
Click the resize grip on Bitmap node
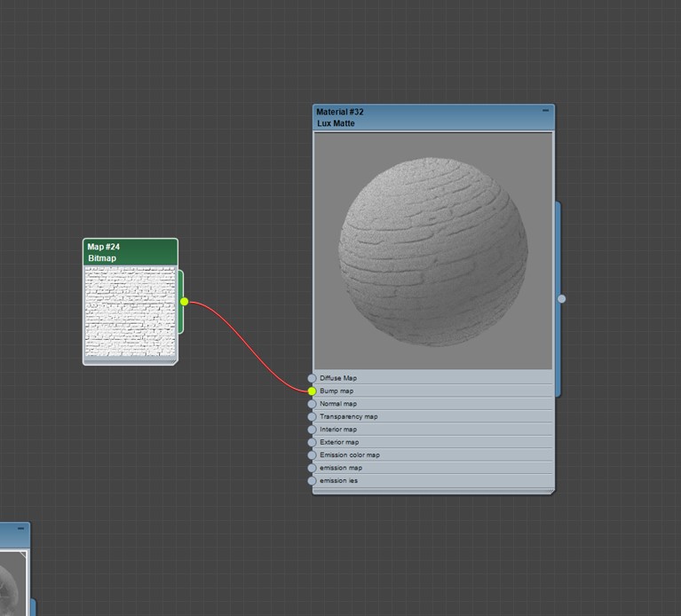tap(173, 361)
